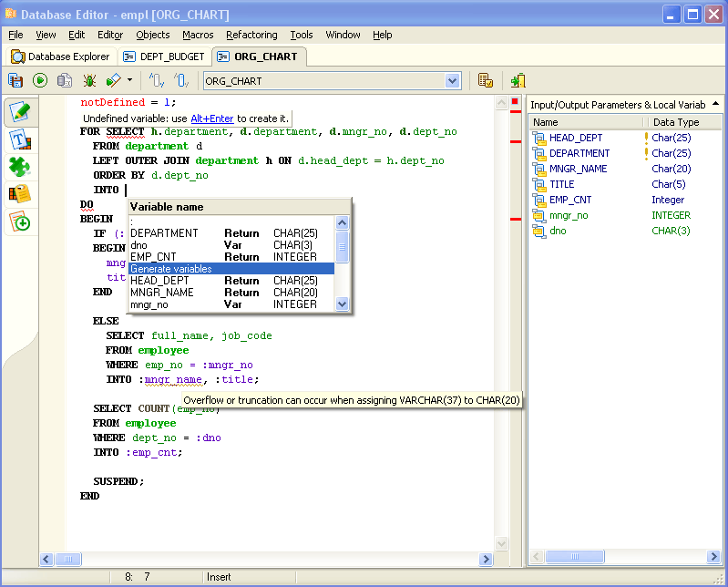728x587 pixels.
Task: Open dropdown arrow beside the format icon
Action: click(129, 81)
